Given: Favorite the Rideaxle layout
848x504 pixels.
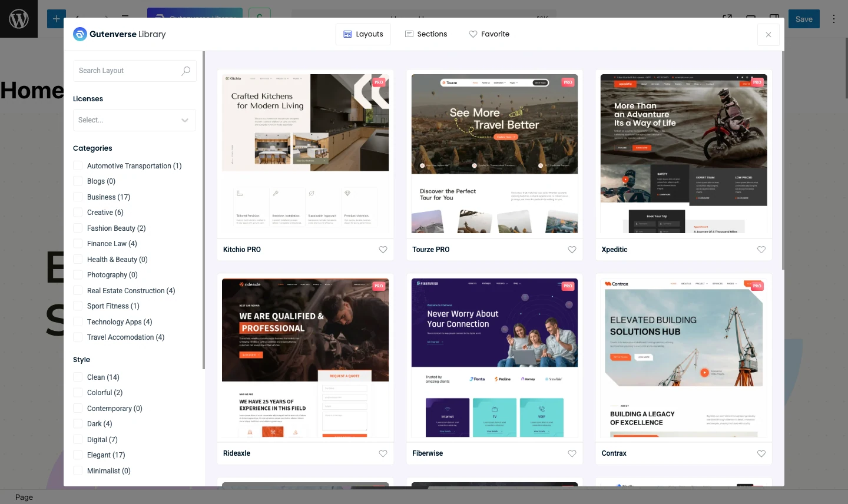Looking at the screenshot, I should (x=383, y=453).
